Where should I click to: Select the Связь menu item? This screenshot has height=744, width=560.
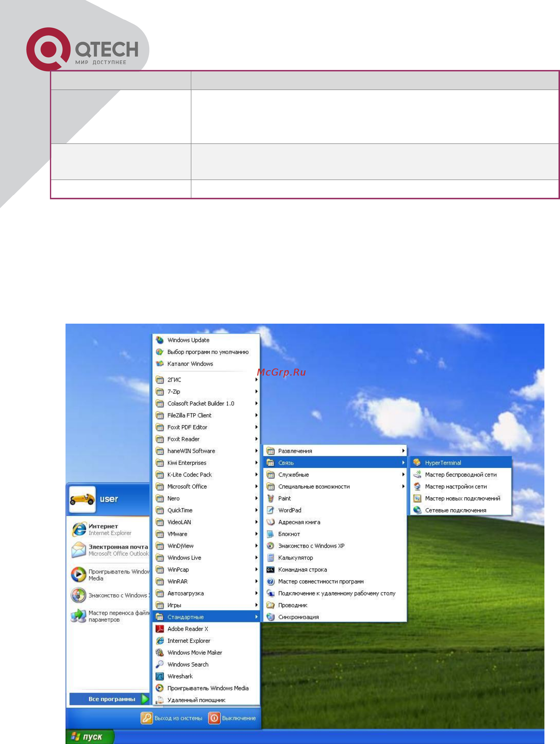coord(335,462)
